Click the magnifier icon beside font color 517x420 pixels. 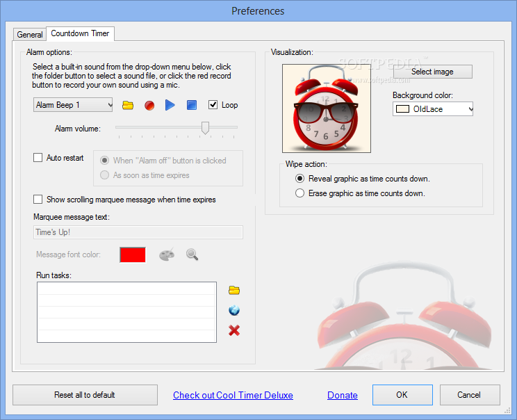[192, 255]
